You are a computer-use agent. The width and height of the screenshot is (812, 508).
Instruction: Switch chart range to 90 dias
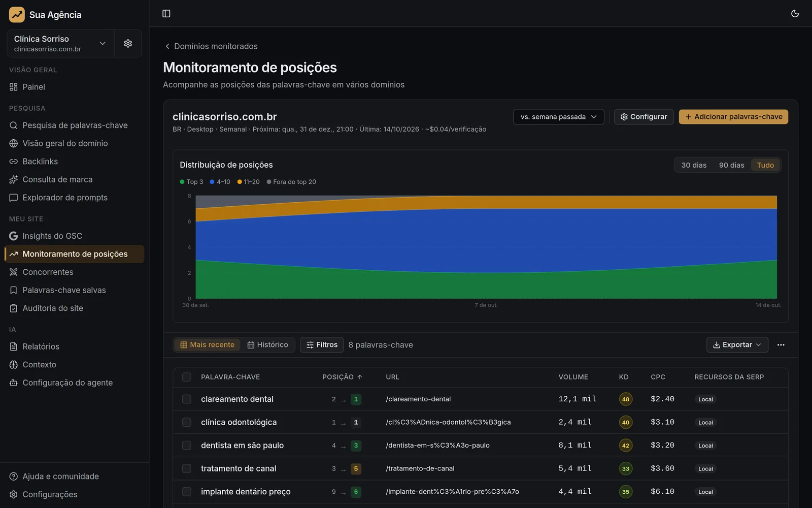[x=731, y=165]
